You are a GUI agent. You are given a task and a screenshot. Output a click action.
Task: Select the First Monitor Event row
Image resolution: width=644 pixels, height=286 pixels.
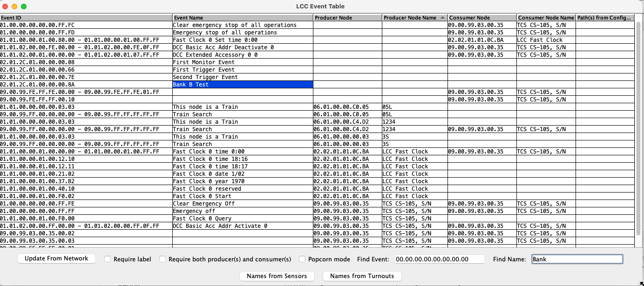(242, 62)
